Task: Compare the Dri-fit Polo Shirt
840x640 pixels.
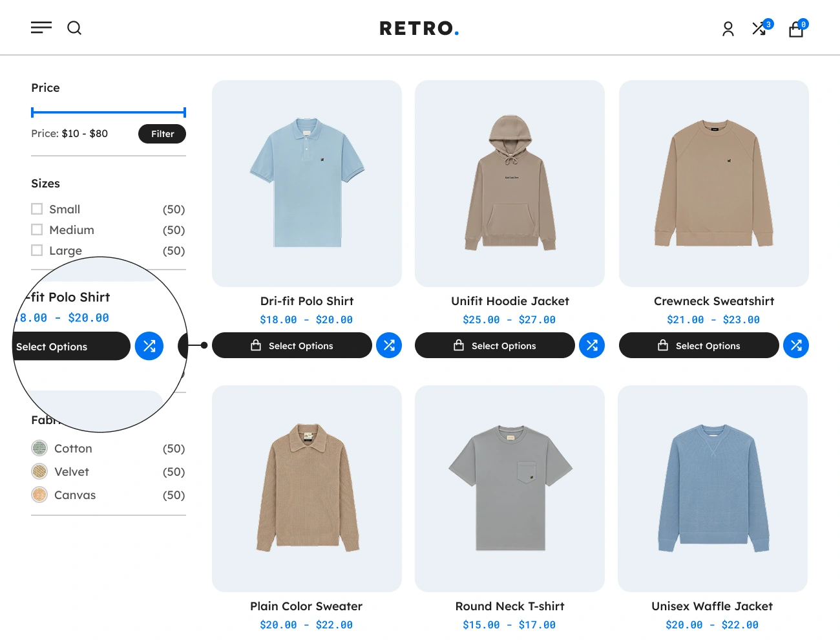Action: pyautogui.click(x=389, y=345)
